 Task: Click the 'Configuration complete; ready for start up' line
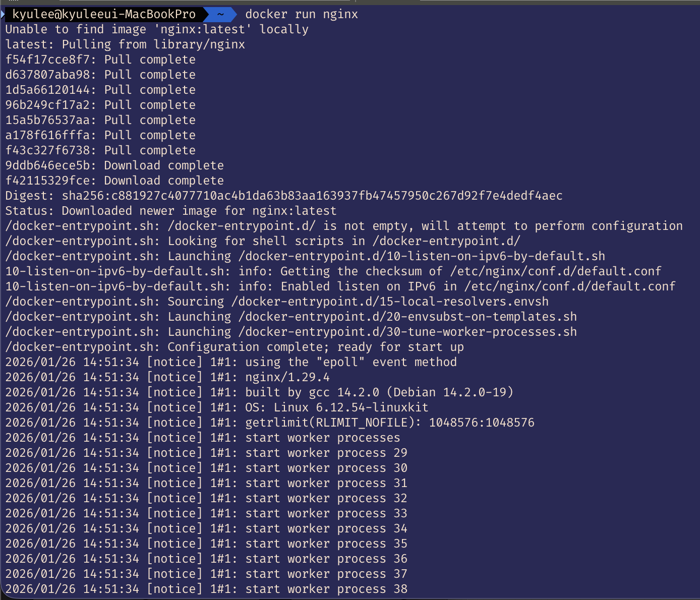pos(235,346)
